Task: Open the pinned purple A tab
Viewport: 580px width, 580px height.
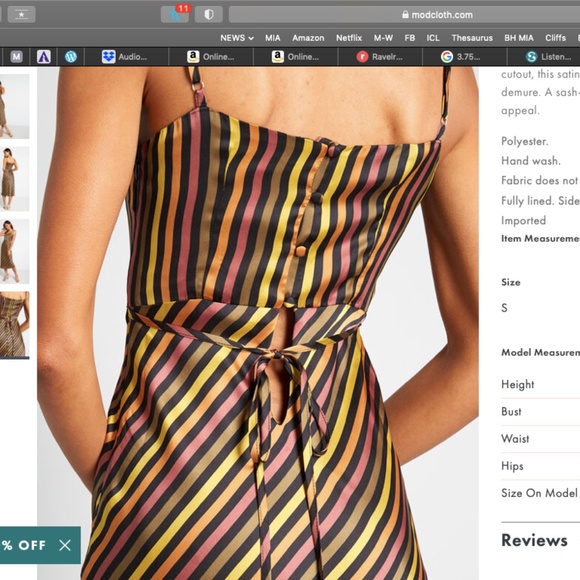Action: (x=44, y=57)
